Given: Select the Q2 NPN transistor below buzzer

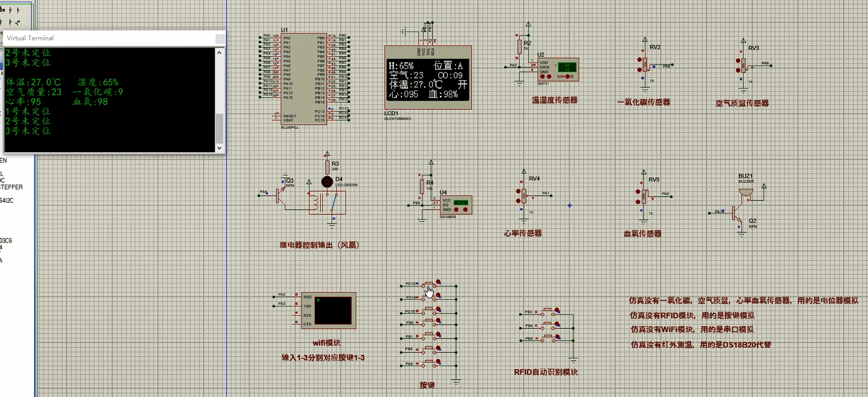Looking at the screenshot, I should coord(738,213).
